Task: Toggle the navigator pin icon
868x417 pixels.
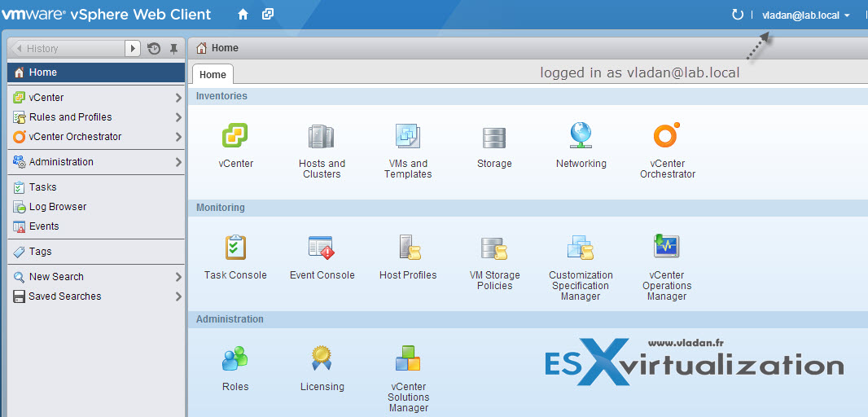Action: 173,49
